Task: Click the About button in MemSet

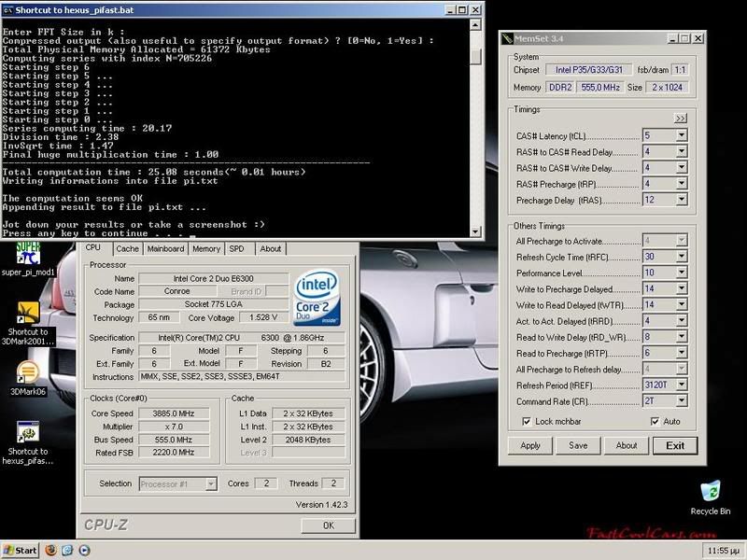Action: coord(626,446)
